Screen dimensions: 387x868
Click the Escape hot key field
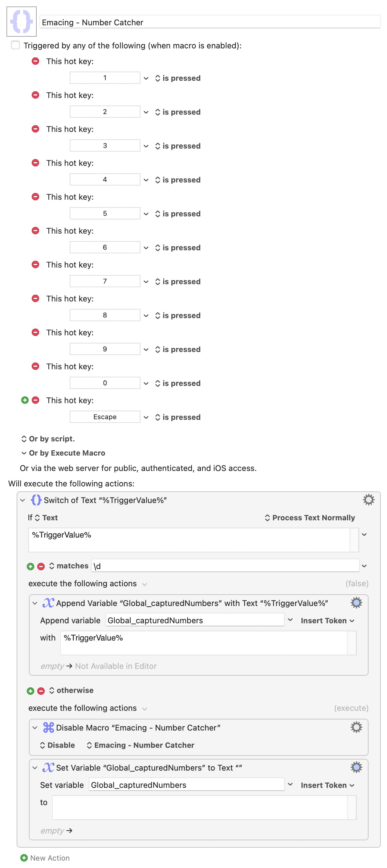coord(105,416)
